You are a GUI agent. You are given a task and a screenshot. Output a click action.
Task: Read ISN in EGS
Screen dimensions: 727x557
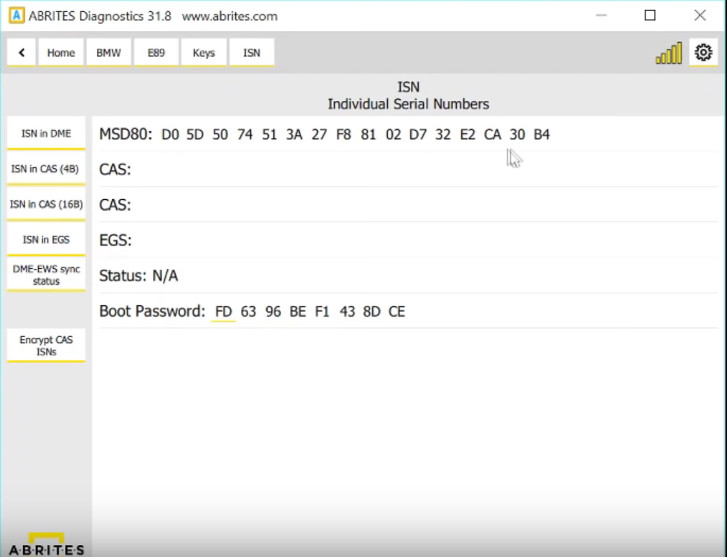coord(46,239)
